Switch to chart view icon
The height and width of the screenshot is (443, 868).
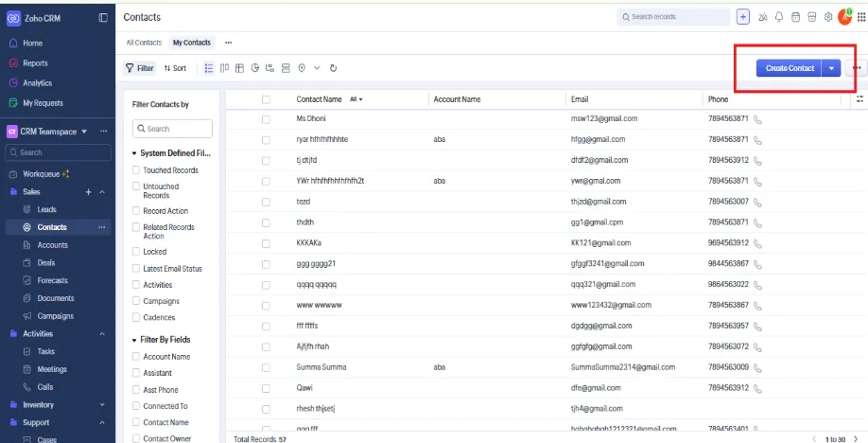(x=255, y=68)
